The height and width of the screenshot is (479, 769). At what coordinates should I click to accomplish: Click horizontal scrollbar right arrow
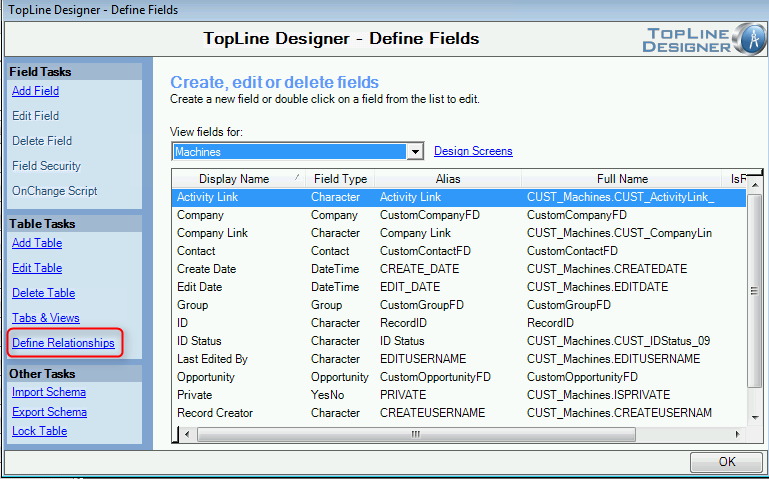[737, 434]
